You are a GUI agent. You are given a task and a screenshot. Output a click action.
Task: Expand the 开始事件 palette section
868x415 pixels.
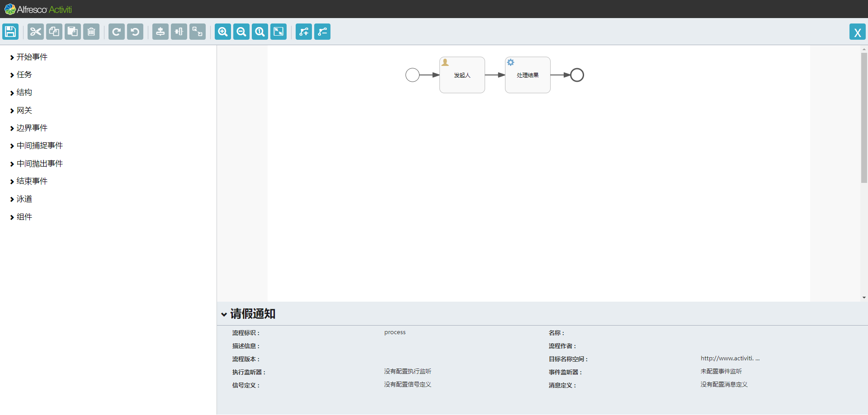pos(32,57)
